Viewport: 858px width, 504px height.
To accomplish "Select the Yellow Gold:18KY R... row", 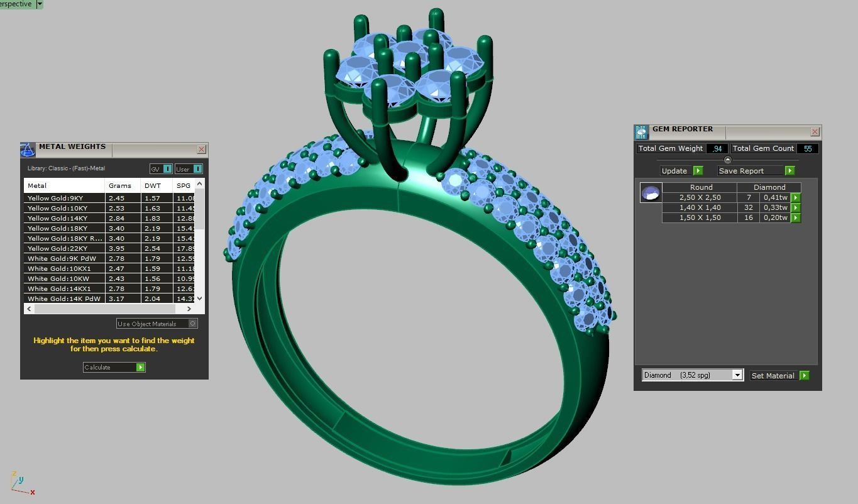I will point(110,238).
